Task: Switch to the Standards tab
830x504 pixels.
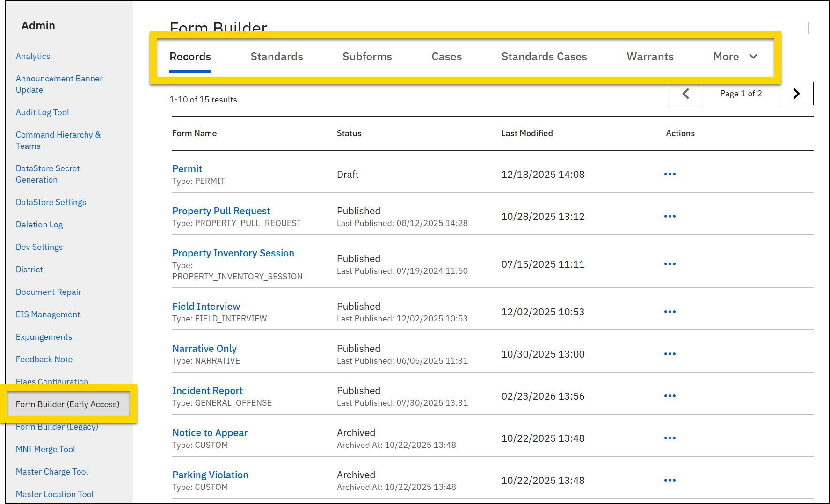Action: tap(277, 57)
